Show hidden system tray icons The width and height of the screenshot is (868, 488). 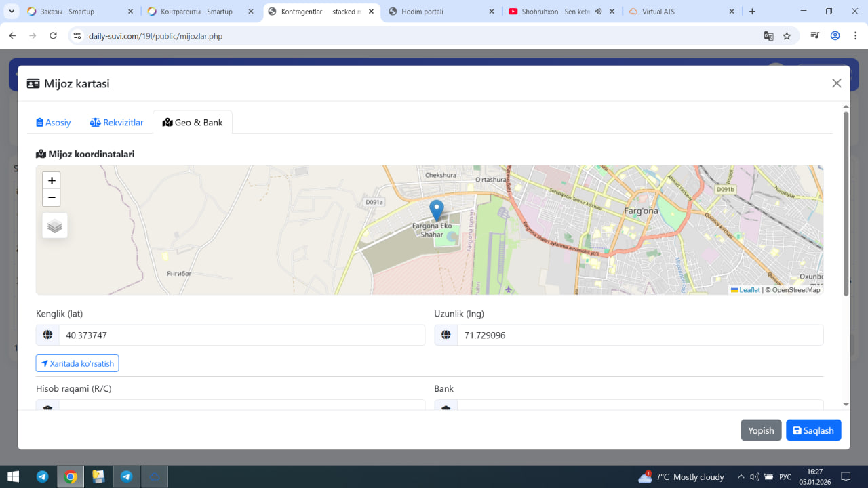click(741, 476)
